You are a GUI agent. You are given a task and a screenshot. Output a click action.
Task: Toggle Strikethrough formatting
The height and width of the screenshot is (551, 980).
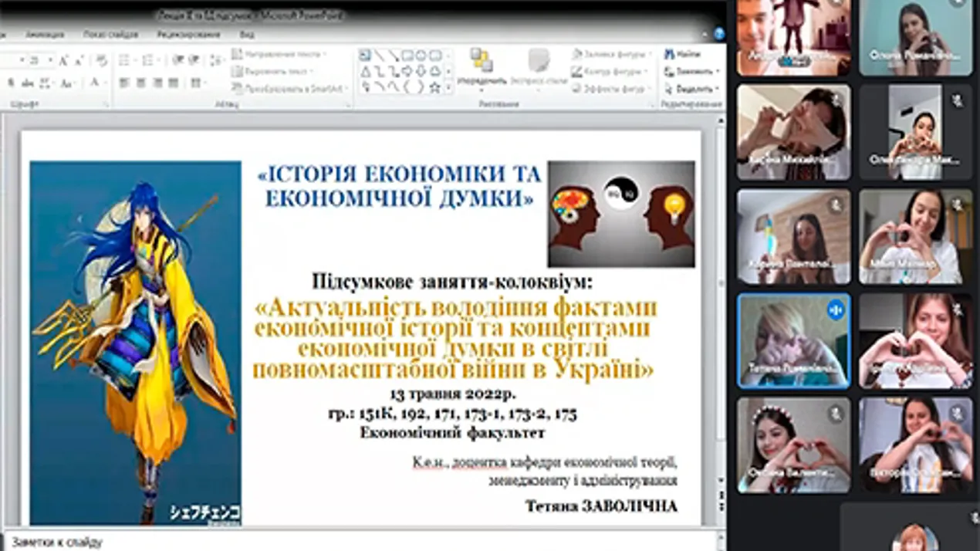pos(29,83)
